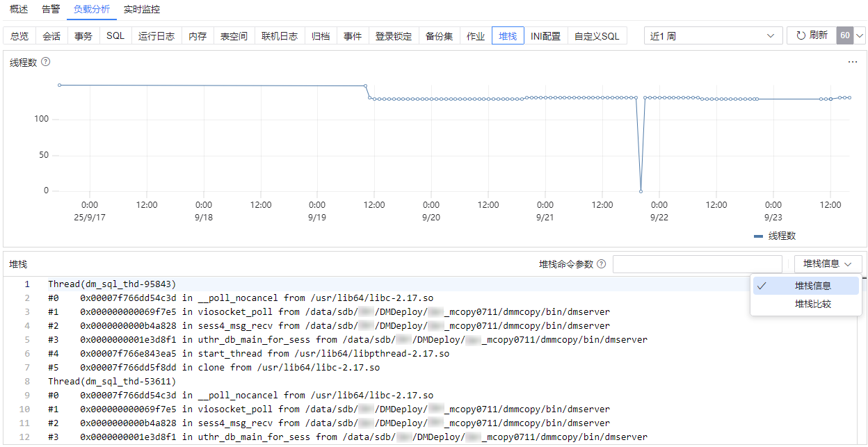The image size is (868, 447).
Task: Click line 2, the first __poll_nocancel frame
Action: pyautogui.click(x=241, y=298)
